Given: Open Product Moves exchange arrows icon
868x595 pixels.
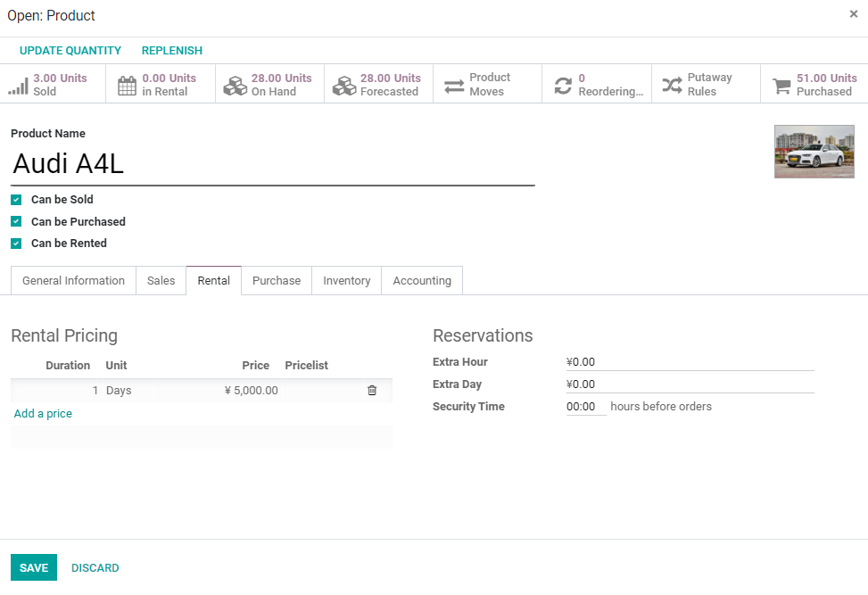Looking at the screenshot, I should click(x=454, y=86).
